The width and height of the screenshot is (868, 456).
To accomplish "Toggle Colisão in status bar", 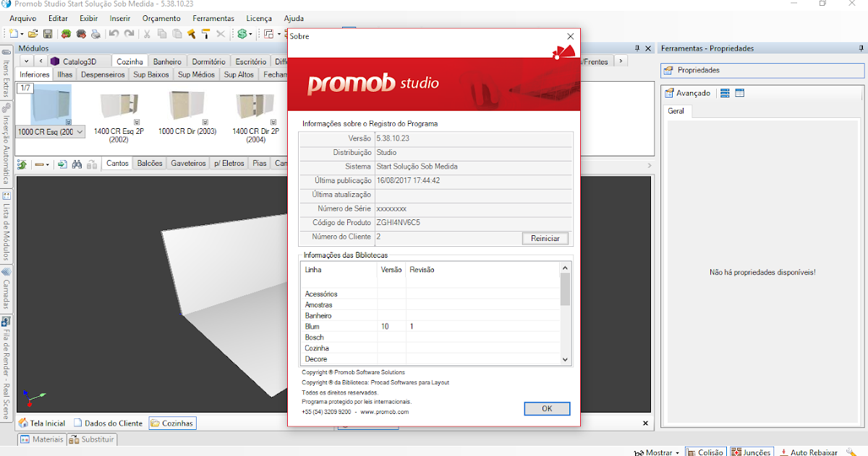I will point(705,452).
